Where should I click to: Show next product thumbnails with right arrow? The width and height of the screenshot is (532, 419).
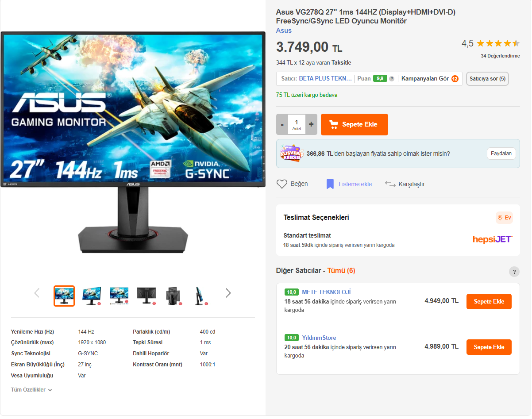228,293
